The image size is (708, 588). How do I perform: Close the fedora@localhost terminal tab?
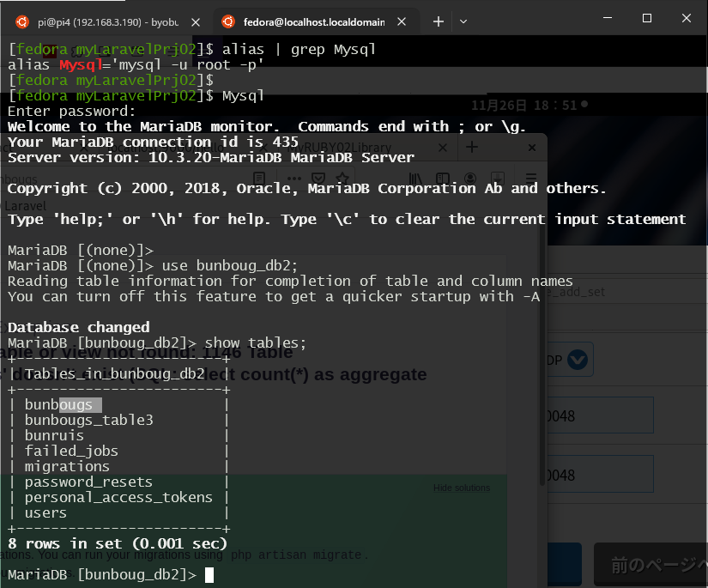(x=402, y=21)
